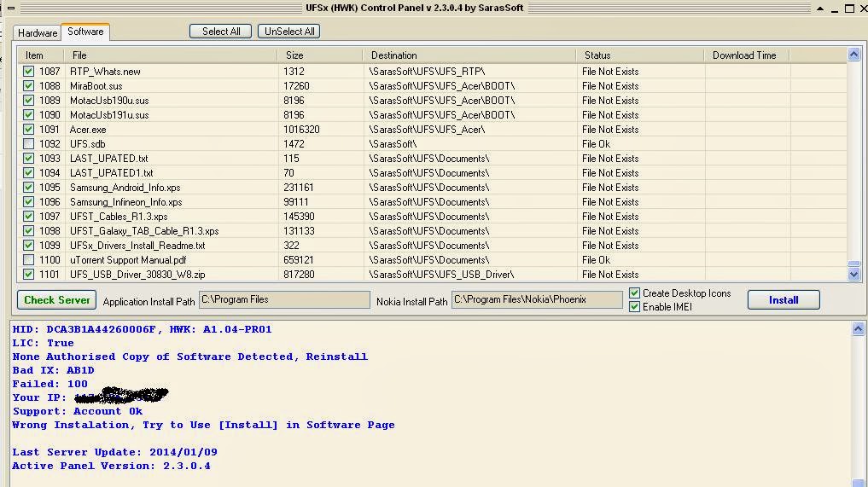Click log line 'Support: Account Ok'

(78, 411)
